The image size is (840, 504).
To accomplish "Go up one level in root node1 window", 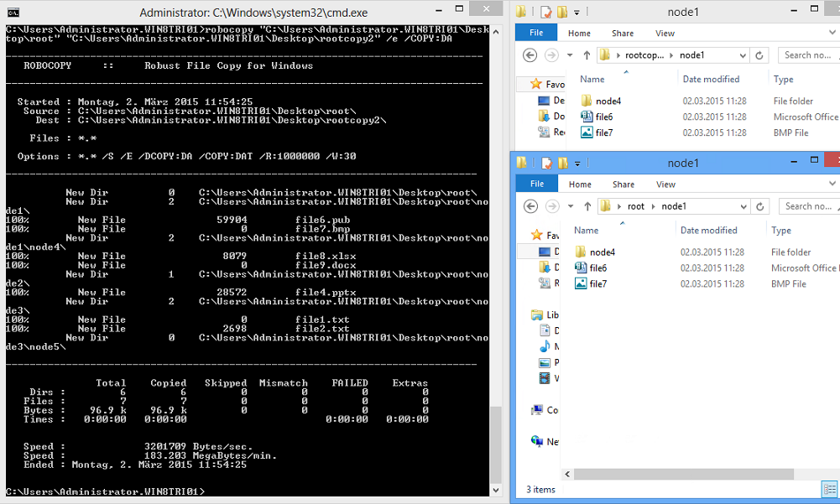I will (587, 206).
